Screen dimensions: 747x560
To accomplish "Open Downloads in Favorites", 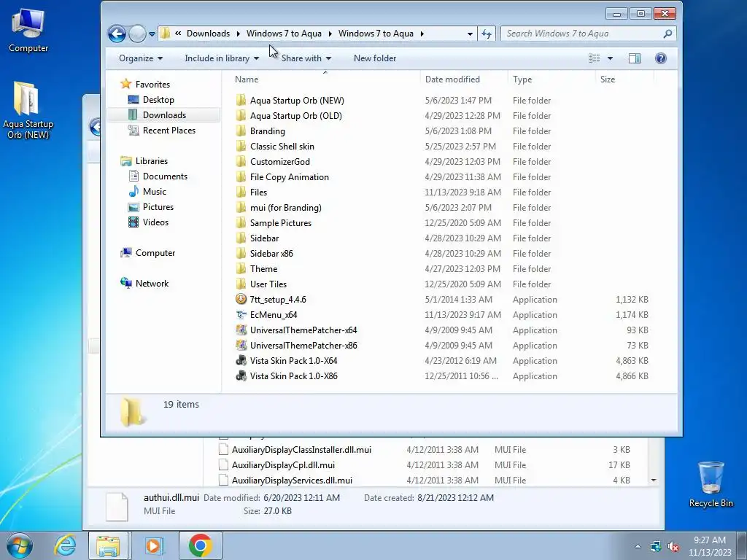I will [x=164, y=114].
